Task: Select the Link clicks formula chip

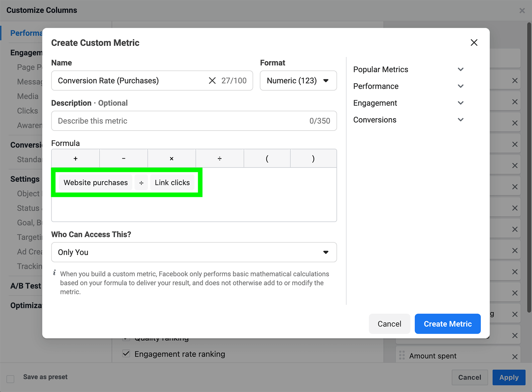Action: [172, 183]
